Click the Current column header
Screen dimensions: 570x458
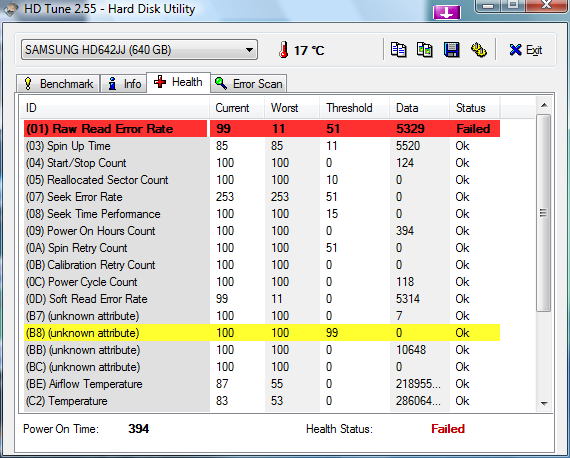[237, 108]
